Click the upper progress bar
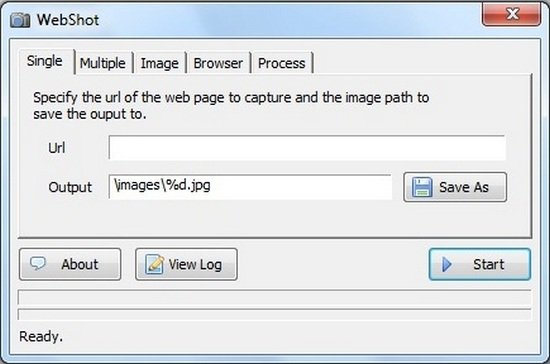 point(275,297)
